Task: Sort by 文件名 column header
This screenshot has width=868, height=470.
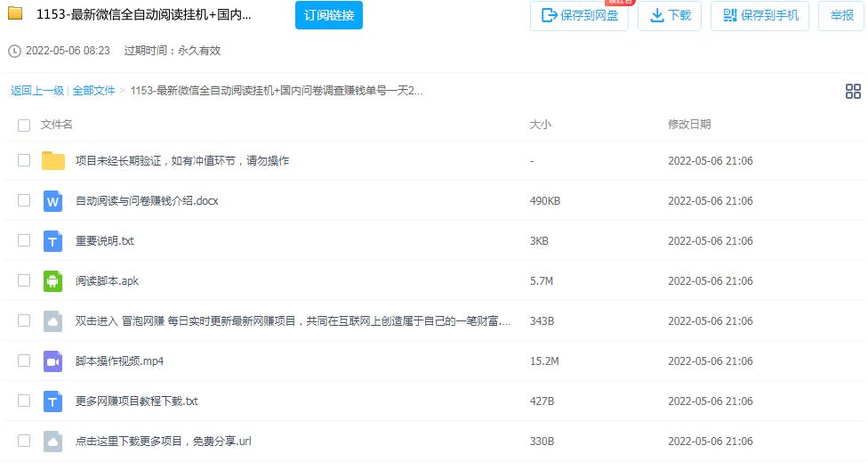Action: [x=56, y=125]
